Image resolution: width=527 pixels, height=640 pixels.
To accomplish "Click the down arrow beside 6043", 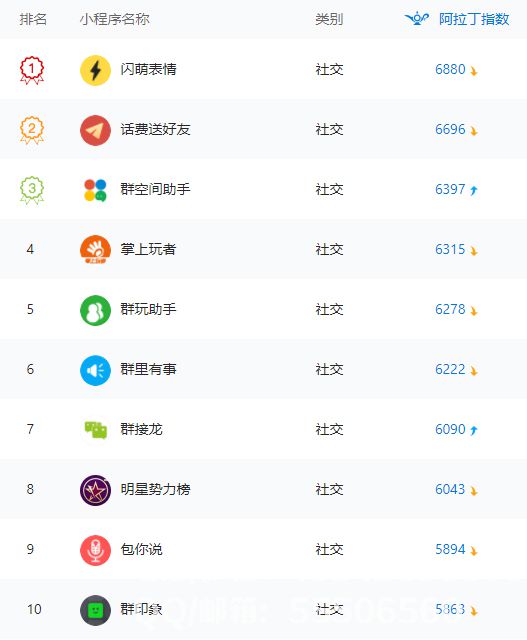I will [474, 491].
